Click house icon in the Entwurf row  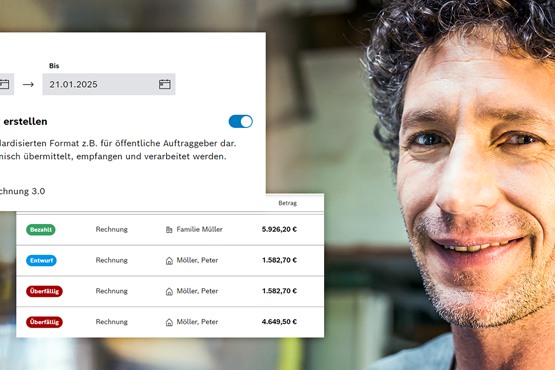pyautogui.click(x=169, y=261)
